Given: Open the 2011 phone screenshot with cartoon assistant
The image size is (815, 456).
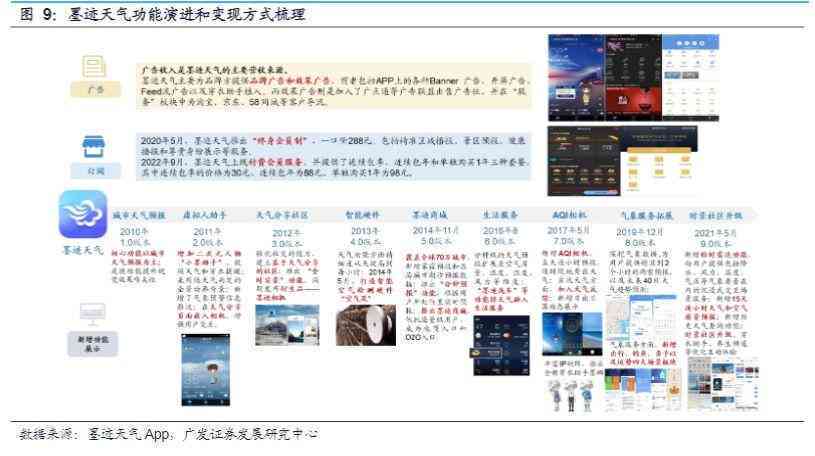Looking at the screenshot, I should tap(205, 370).
